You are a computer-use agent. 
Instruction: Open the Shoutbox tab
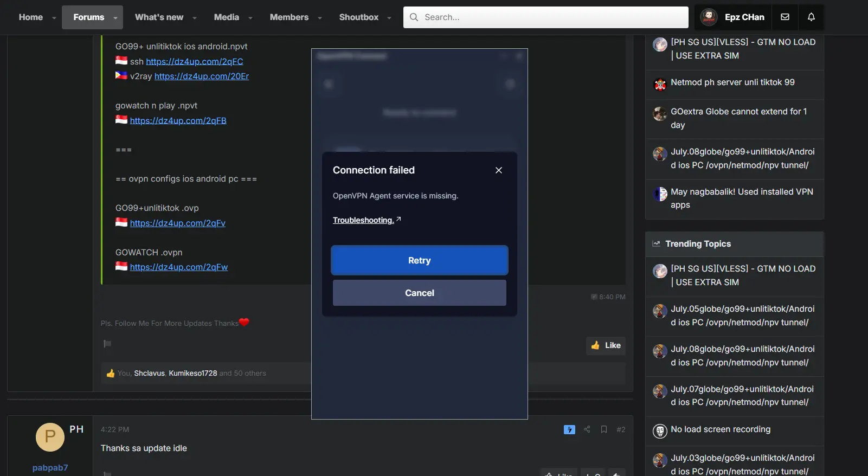(x=359, y=17)
